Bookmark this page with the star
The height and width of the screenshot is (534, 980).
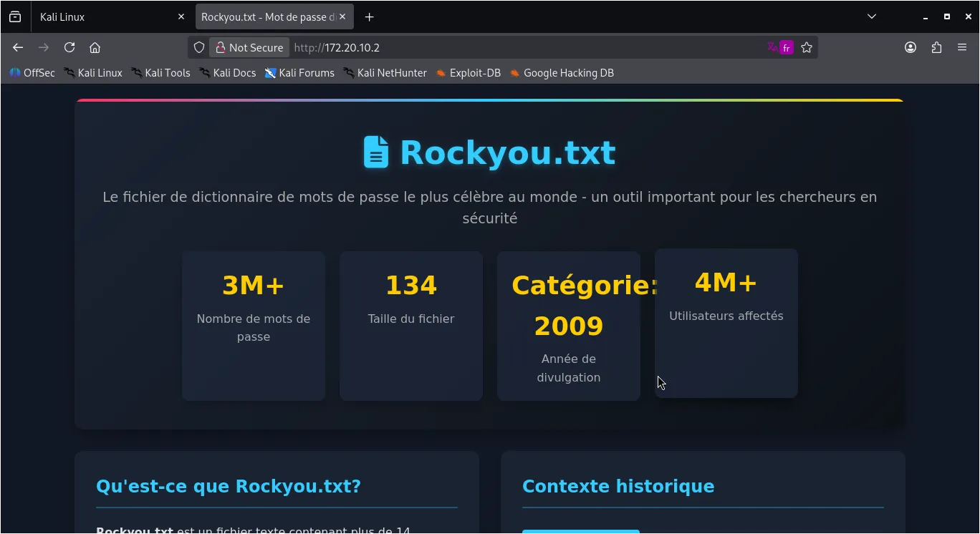tap(807, 47)
